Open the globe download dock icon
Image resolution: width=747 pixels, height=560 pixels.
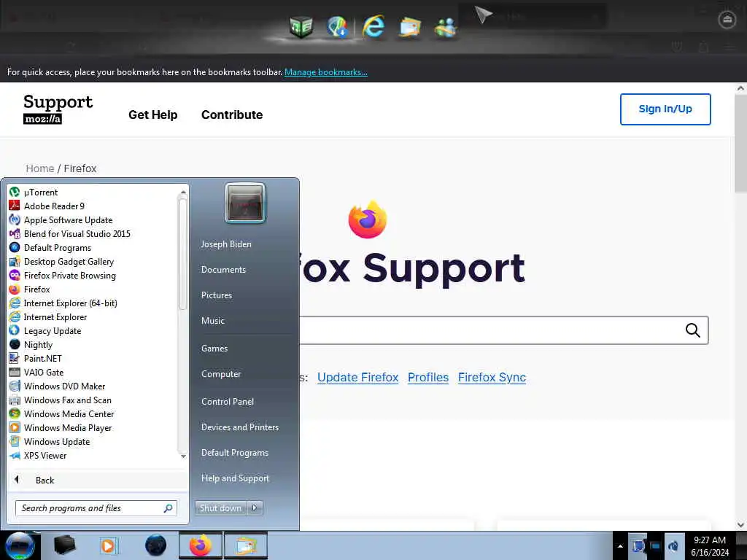(x=337, y=27)
